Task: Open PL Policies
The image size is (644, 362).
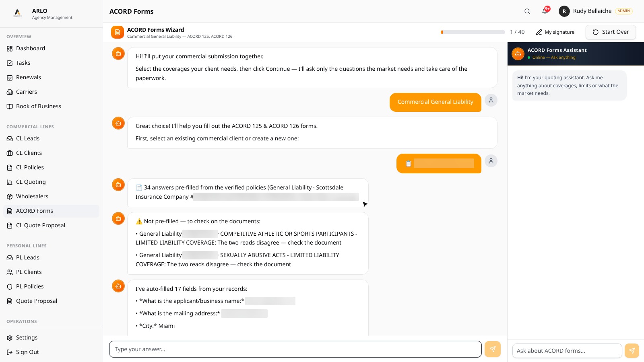Action: tap(51, 286)
